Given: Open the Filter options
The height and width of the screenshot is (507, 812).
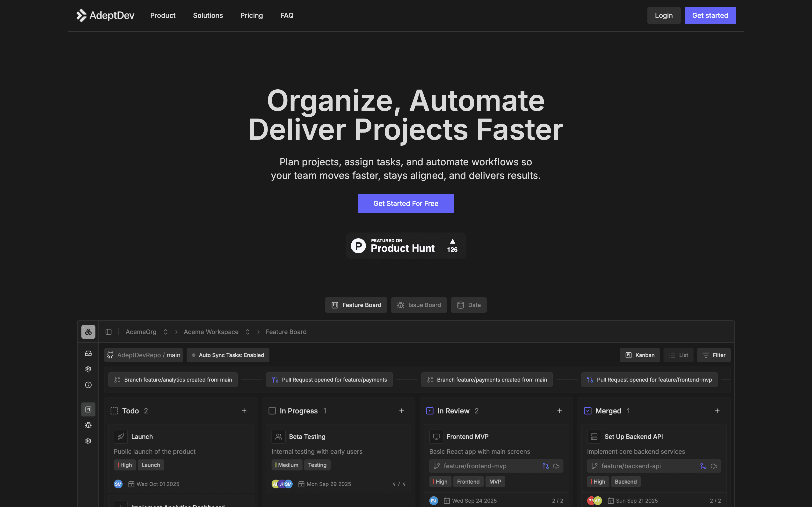Looking at the screenshot, I should (x=714, y=355).
